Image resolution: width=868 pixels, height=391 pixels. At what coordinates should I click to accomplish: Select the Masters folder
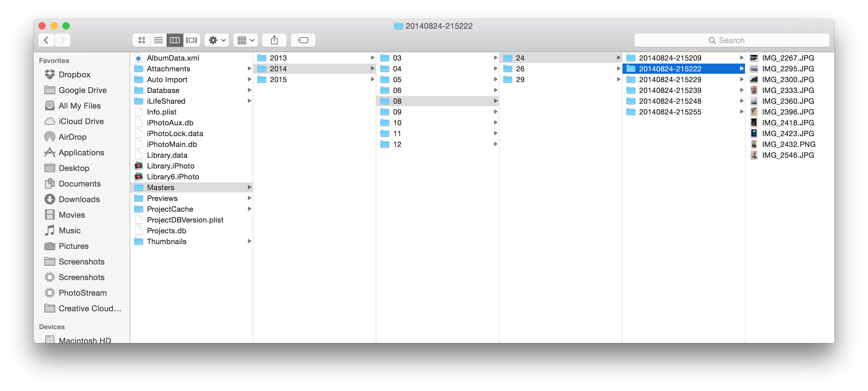(191, 187)
